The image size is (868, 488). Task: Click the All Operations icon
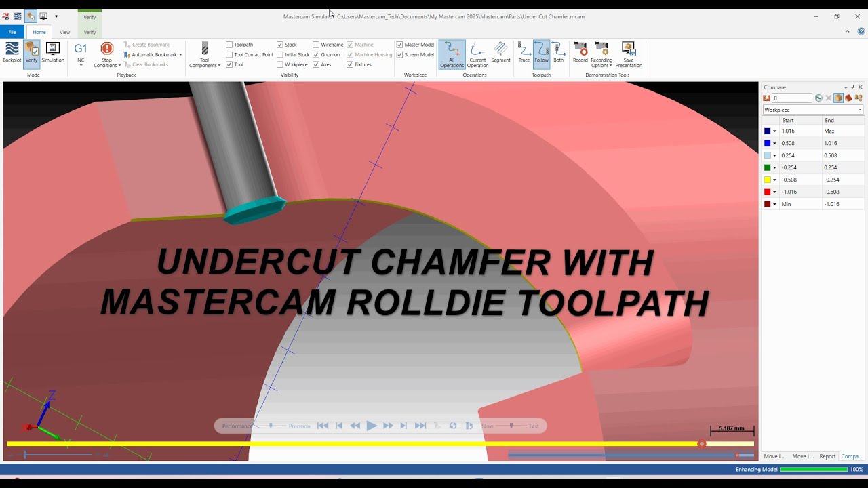click(x=452, y=54)
